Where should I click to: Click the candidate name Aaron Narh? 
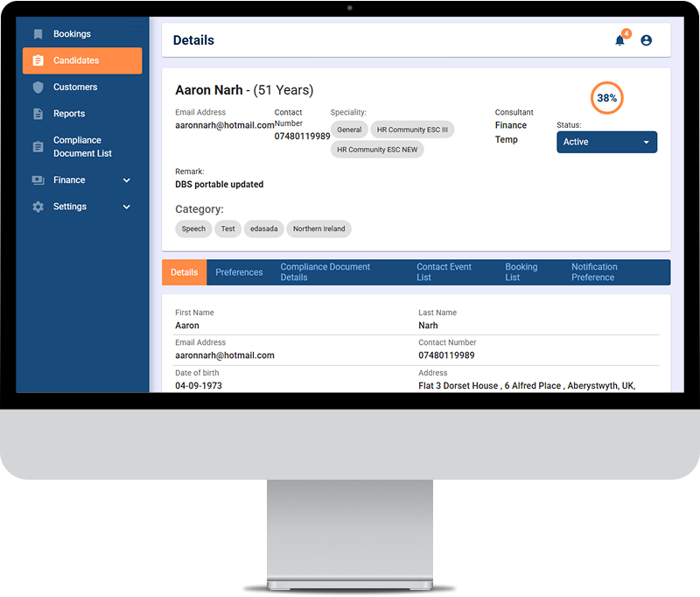click(205, 90)
